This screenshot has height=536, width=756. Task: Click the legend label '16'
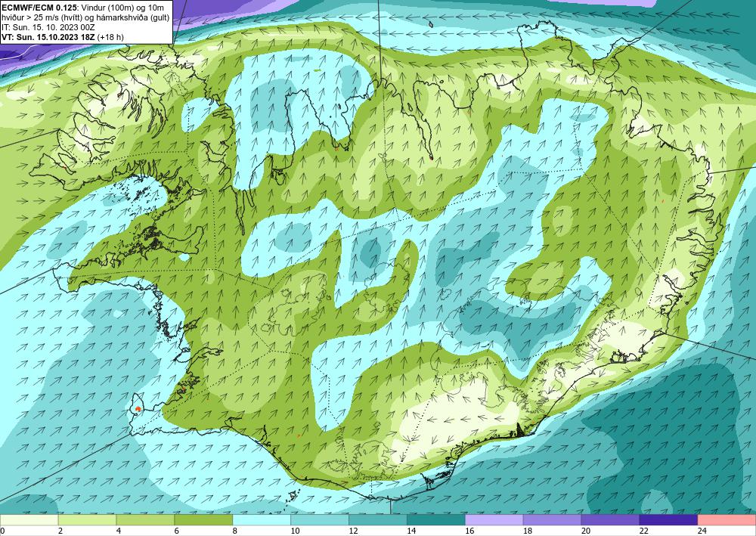[x=469, y=531]
